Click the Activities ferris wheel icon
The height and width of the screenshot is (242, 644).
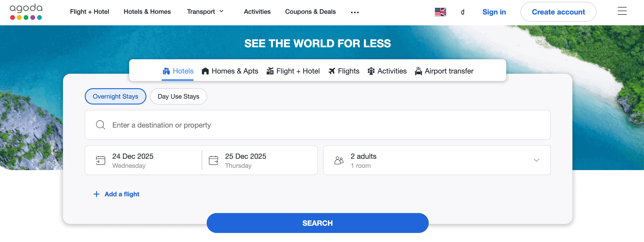(x=371, y=71)
